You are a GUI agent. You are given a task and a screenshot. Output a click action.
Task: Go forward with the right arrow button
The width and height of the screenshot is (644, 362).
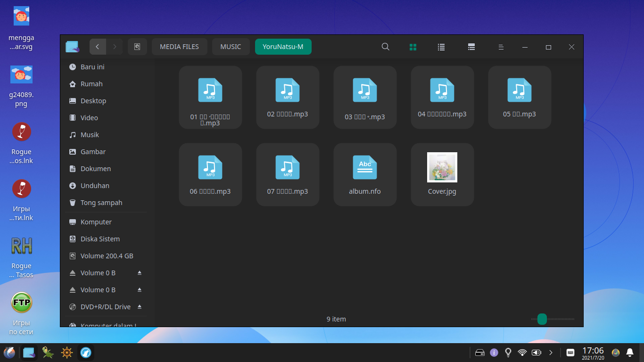115,47
